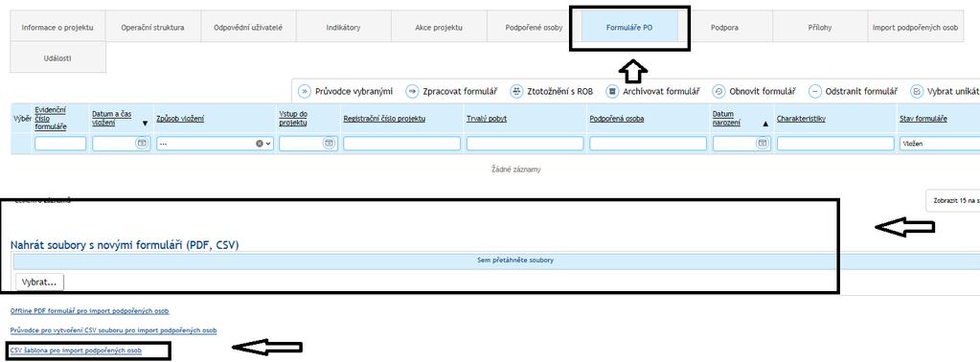Screen dimensions: 980x362
Task: Open Průvodce pro vytvoření CSV souboru link
Action: click(114, 330)
